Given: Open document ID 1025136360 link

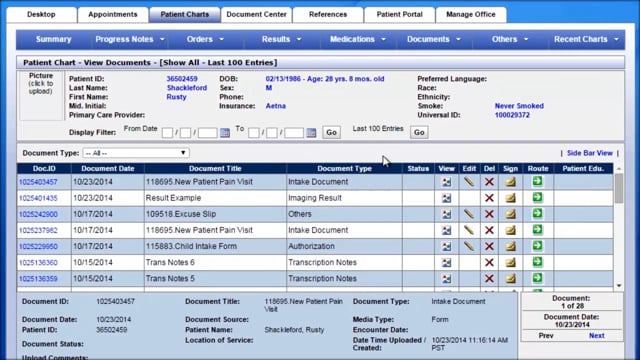Looking at the screenshot, I should click(x=38, y=263).
